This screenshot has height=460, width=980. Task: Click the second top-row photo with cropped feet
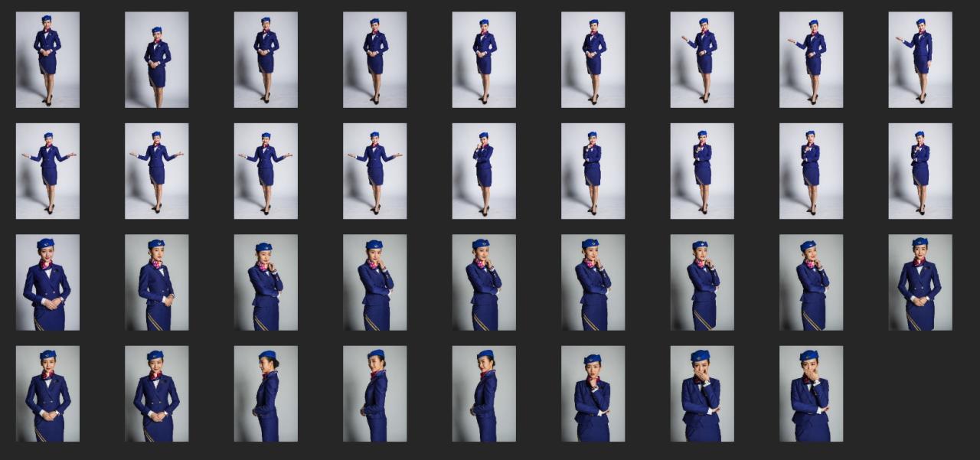point(157,60)
